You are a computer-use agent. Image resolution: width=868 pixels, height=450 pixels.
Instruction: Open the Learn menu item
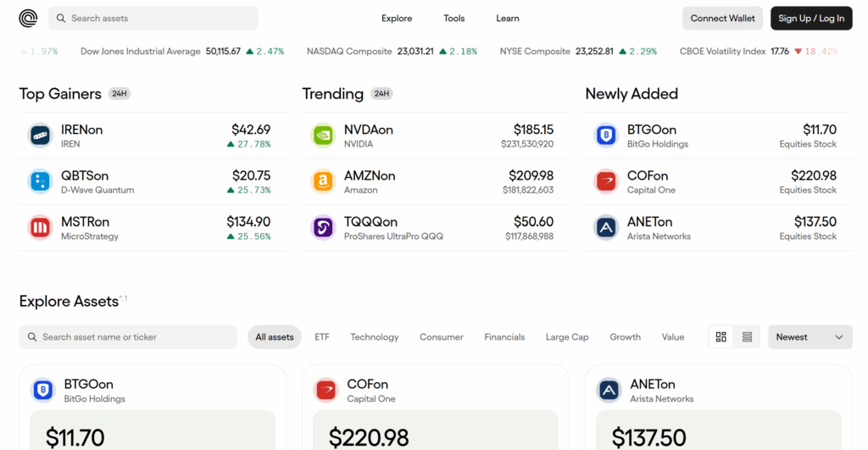coord(508,18)
